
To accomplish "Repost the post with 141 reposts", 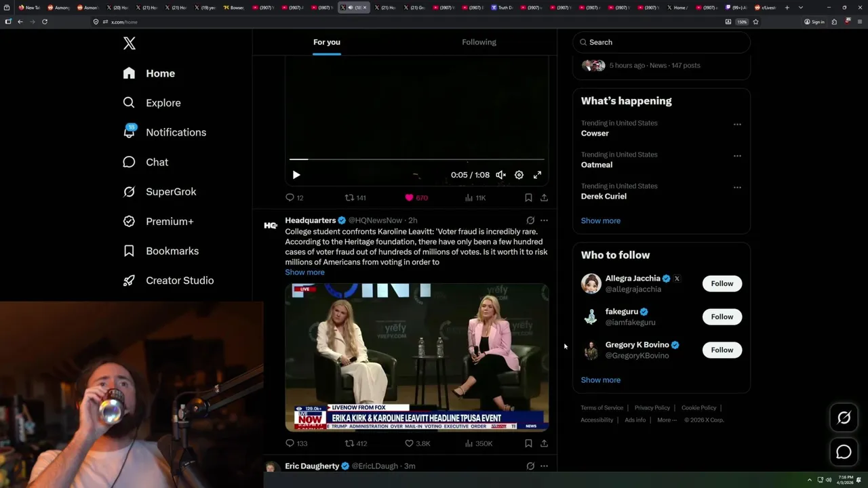I will point(355,198).
